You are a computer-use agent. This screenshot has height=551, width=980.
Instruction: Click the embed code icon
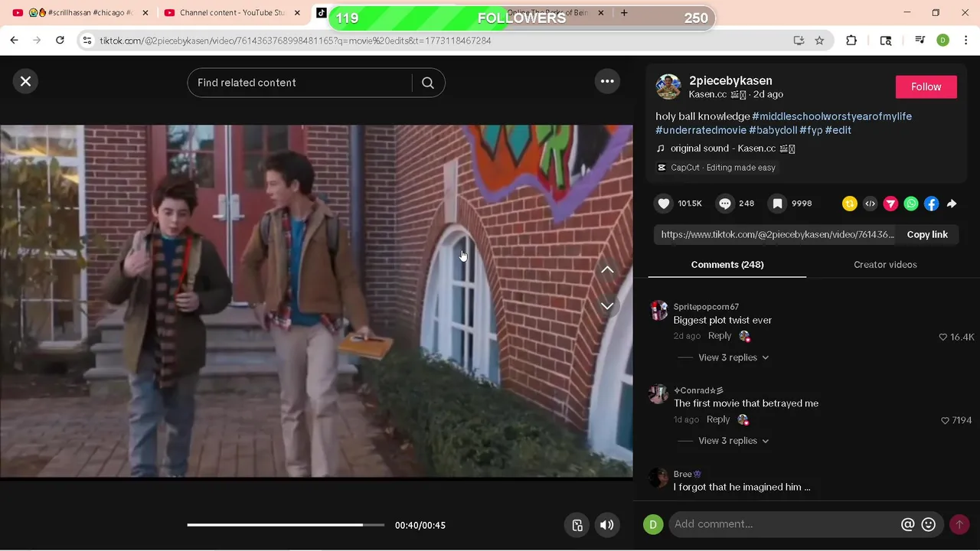870,204
